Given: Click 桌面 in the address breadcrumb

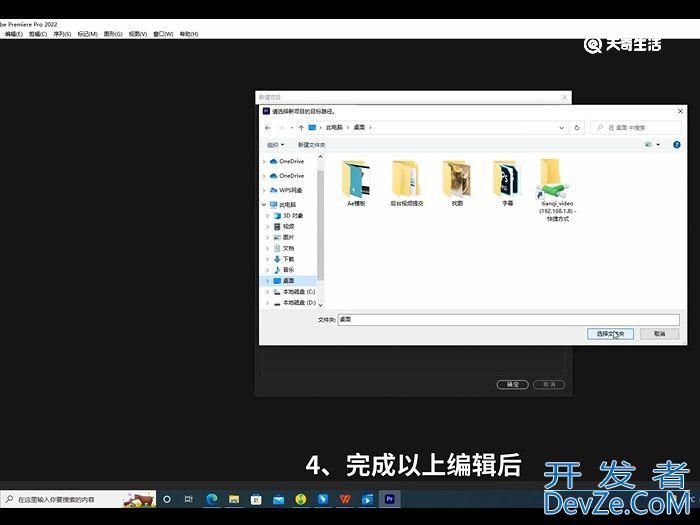Looking at the screenshot, I should click(x=359, y=127).
